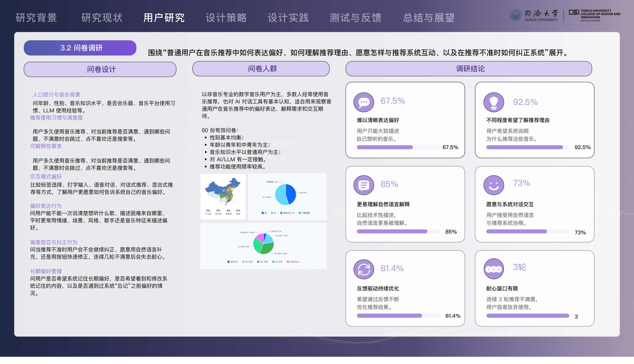Open the 研究背景 navigation tab
This screenshot has height=364, width=634.
pyautogui.click(x=36, y=18)
